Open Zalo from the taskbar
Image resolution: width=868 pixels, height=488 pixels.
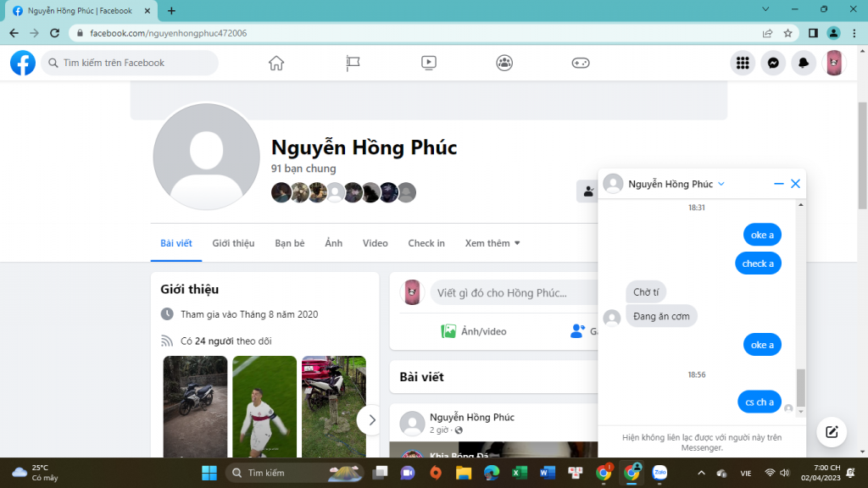tap(659, 473)
